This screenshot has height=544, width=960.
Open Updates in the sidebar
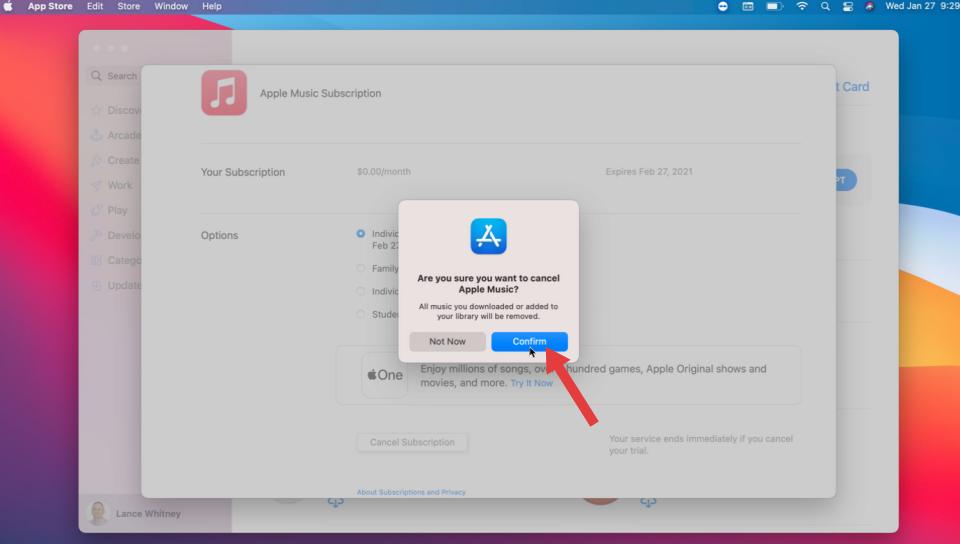[116, 286]
